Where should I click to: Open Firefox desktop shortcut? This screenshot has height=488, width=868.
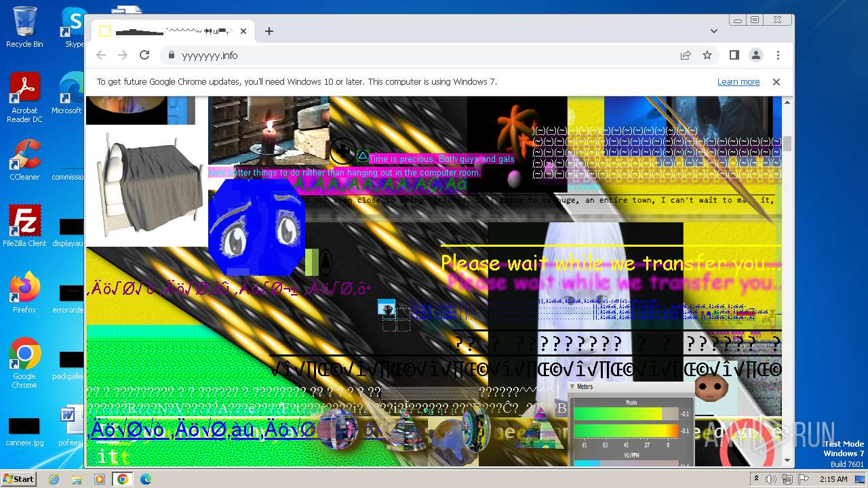[24, 293]
